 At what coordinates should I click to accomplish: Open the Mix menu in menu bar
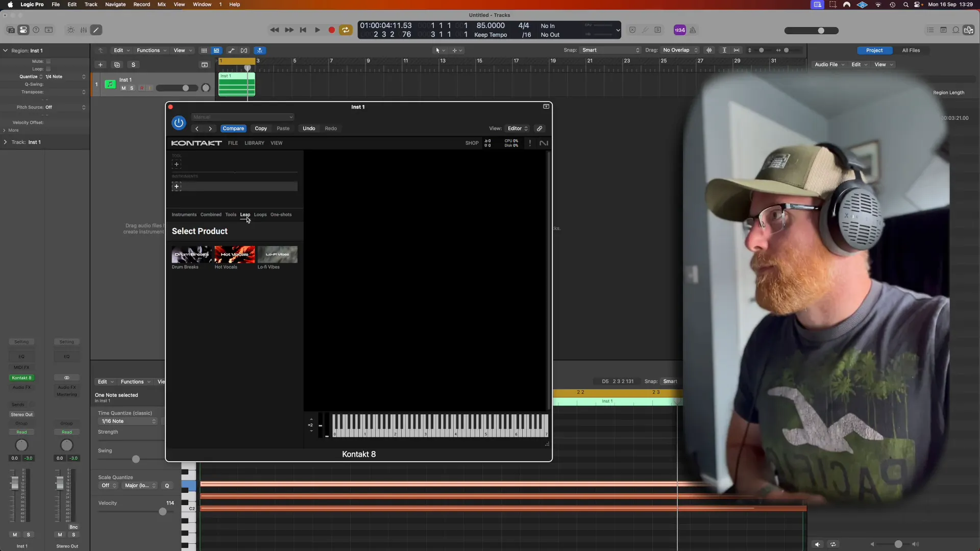pos(162,5)
